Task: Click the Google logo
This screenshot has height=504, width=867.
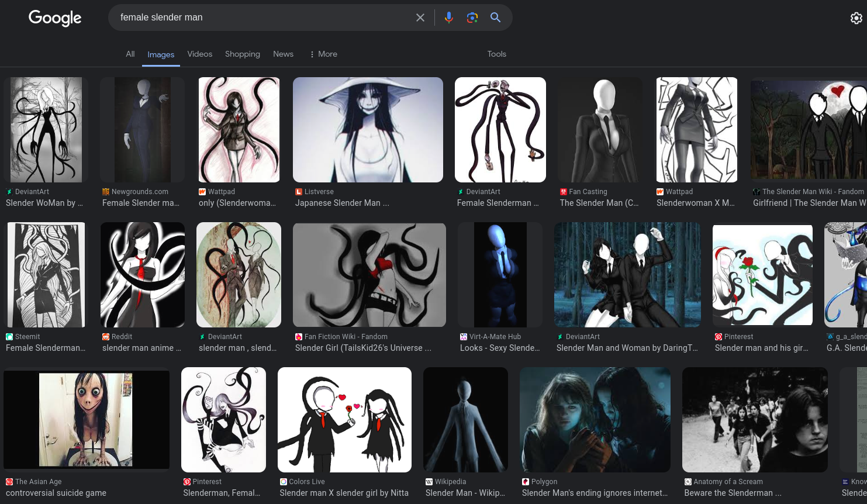Action: [x=55, y=18]
